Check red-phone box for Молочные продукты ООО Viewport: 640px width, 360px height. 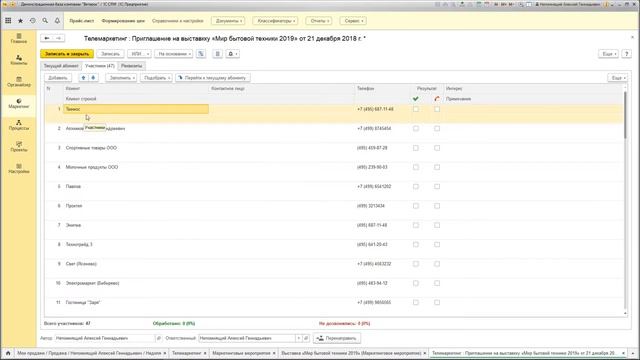(x=437, y=167)
